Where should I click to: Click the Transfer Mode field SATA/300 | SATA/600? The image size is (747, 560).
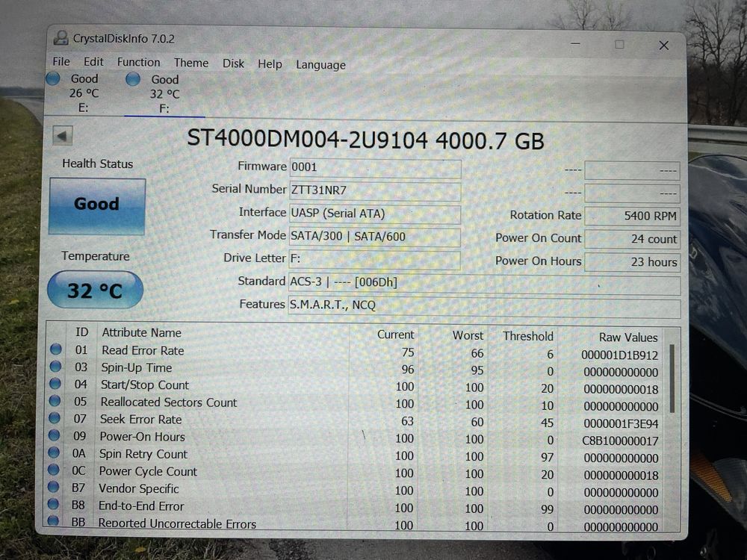pyautogui.click(x=375, y=236)
